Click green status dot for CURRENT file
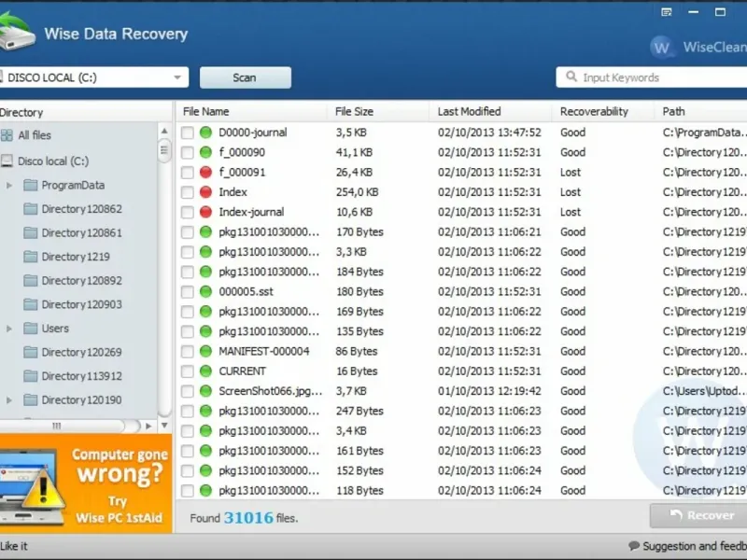Viewport: 747px width, 560px height. coord(205,371)
